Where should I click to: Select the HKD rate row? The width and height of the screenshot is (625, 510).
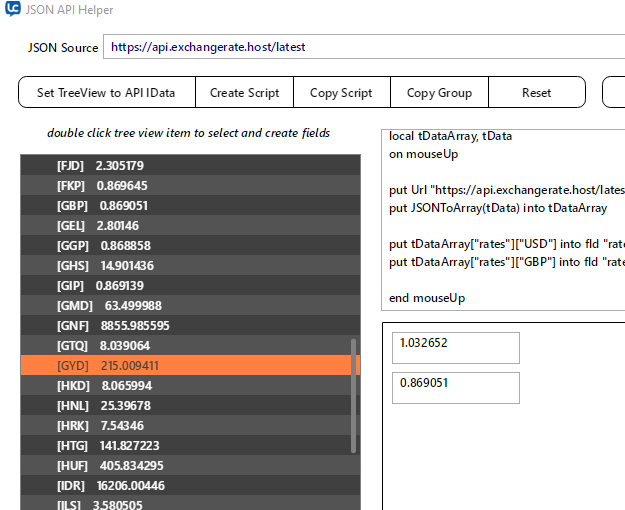(186, 386)
